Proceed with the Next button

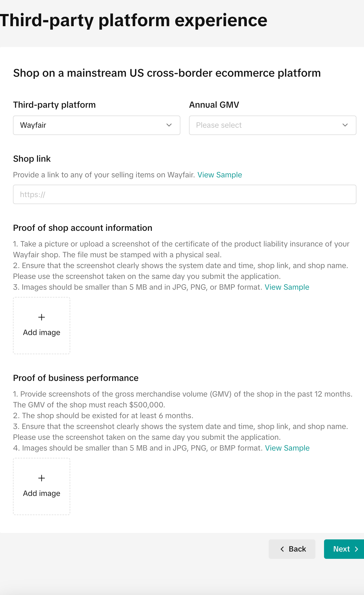343,549
